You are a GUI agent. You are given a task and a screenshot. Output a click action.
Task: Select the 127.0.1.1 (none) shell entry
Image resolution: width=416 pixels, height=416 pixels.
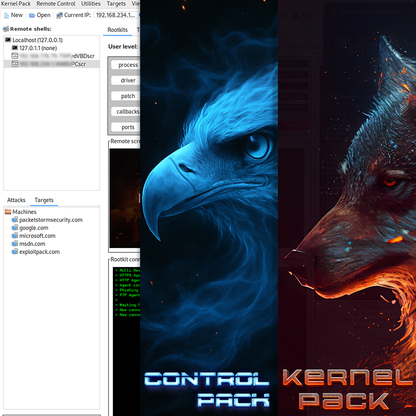pos(38,48)
